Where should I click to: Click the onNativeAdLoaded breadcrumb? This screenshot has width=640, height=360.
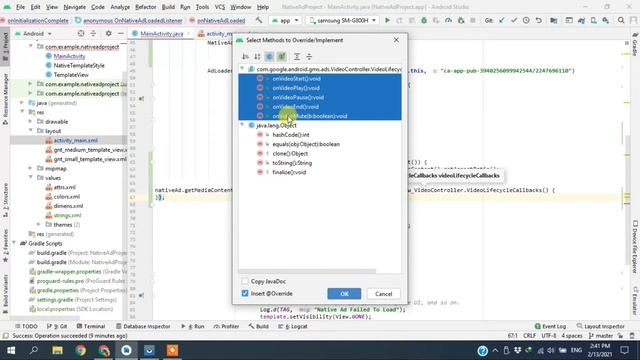coord(220,20)
